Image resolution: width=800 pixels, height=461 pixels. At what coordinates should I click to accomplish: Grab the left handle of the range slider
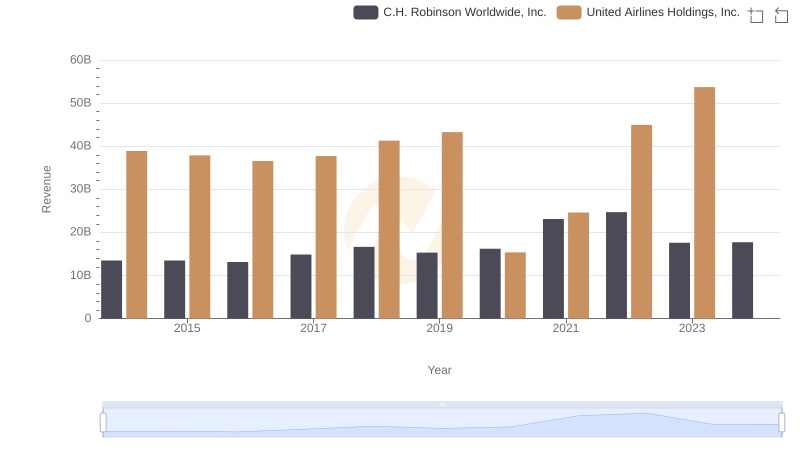click(x=103, y=422)
